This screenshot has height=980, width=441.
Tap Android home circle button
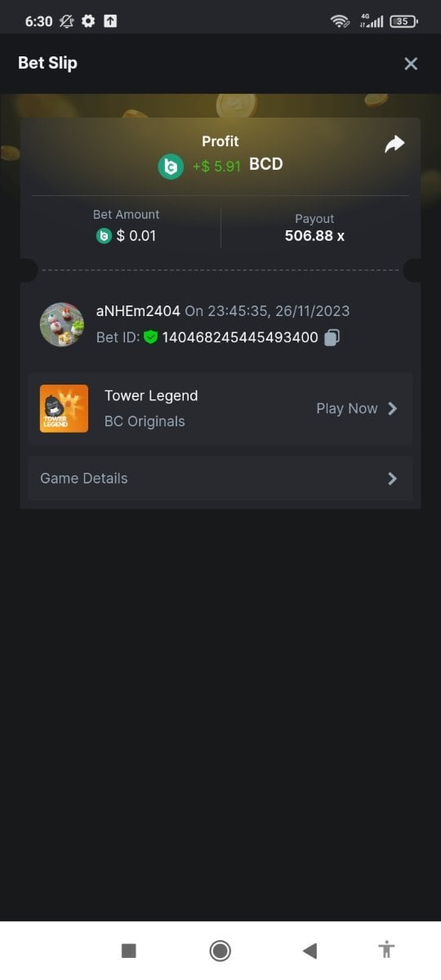pyautogui.click(x=220, y=950)
